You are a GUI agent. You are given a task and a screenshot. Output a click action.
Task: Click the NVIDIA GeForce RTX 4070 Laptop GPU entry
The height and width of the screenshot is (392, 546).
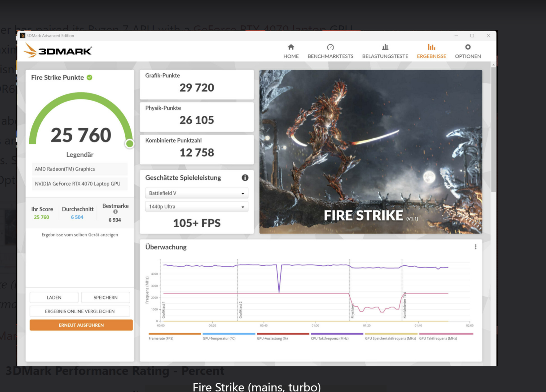pos(80,184)
